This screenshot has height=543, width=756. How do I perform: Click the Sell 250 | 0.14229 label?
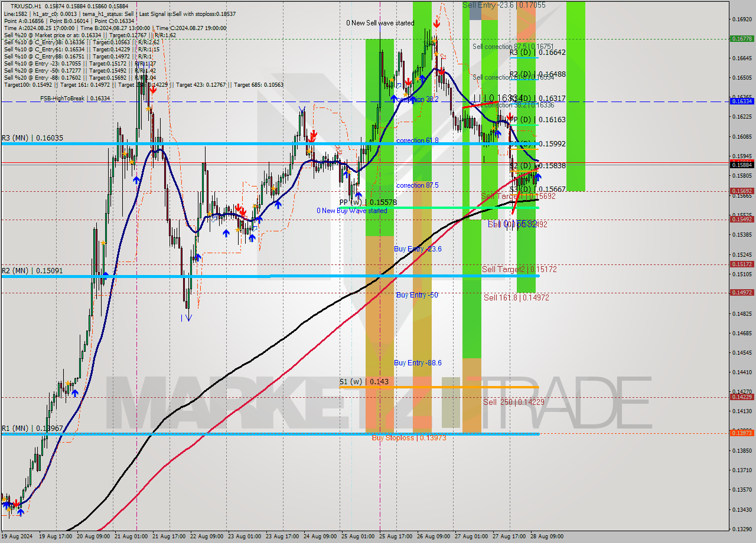tap(514, 402)
